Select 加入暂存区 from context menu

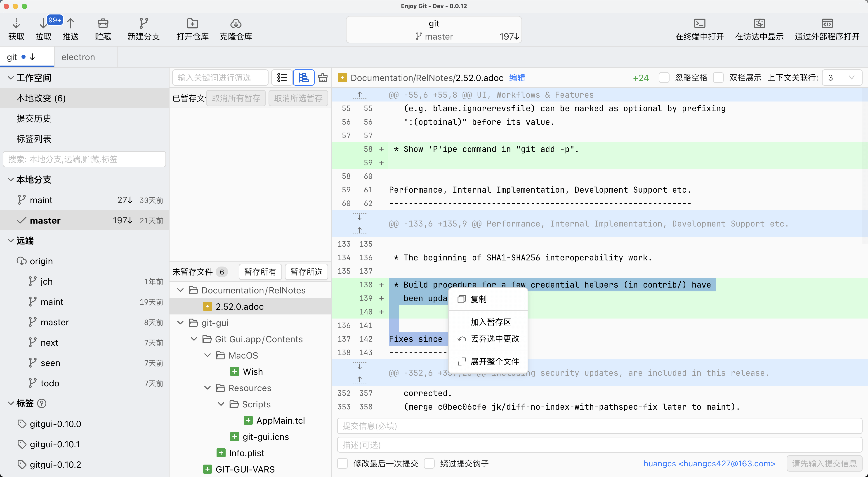tap(490, 322)
